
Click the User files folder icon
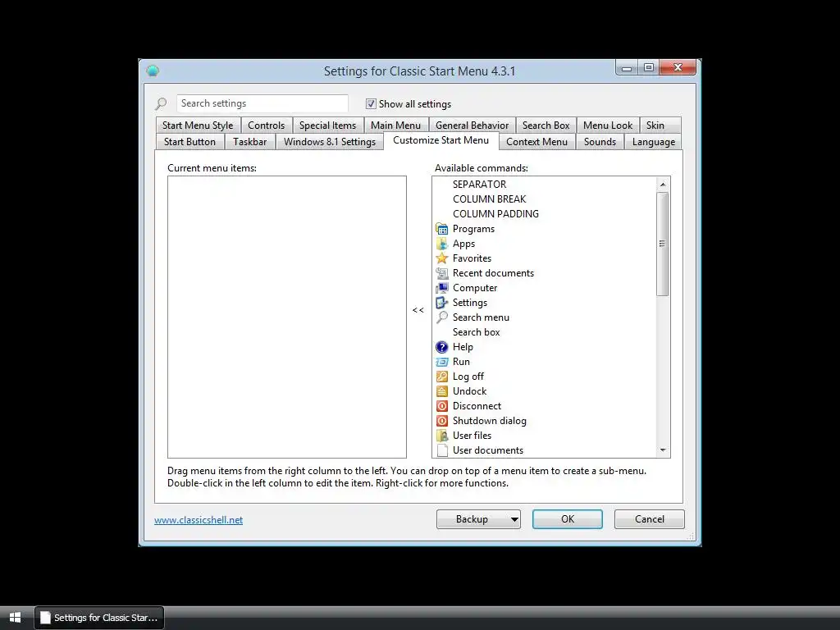tap(442, 436)
